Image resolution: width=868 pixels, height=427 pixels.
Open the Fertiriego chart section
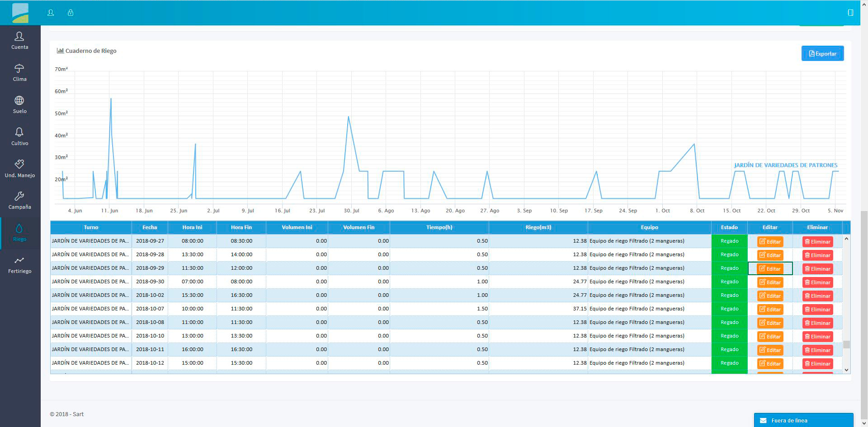tap(20, 265)
